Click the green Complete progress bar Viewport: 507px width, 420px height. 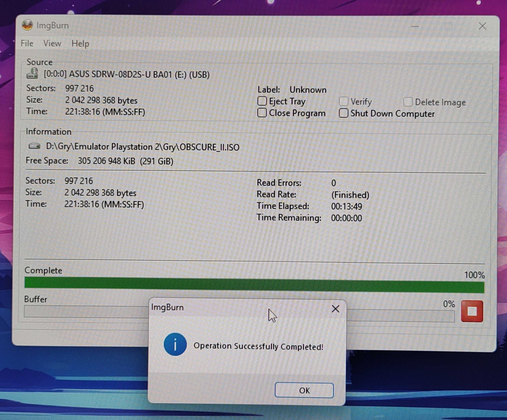tap(254, 285)
